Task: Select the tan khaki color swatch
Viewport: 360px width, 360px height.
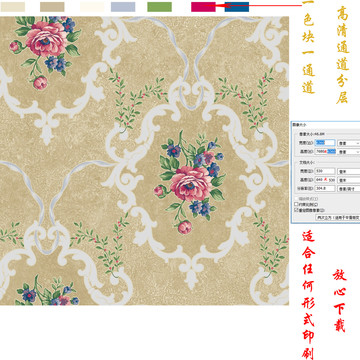Action: point(52,7)
